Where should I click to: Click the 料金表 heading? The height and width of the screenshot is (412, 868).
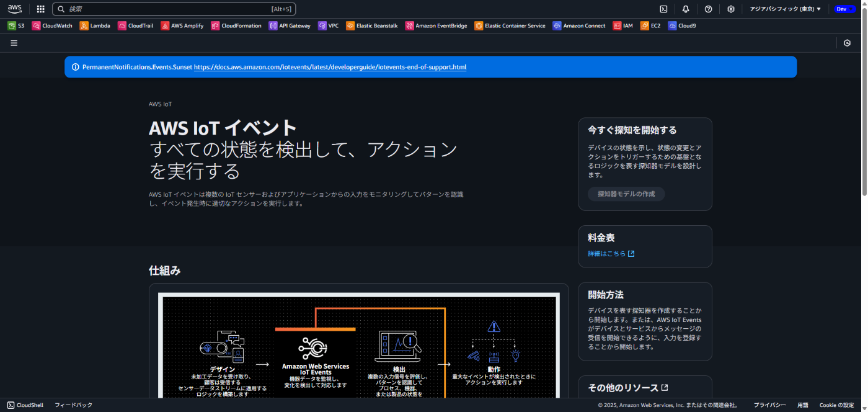[601, 238]
